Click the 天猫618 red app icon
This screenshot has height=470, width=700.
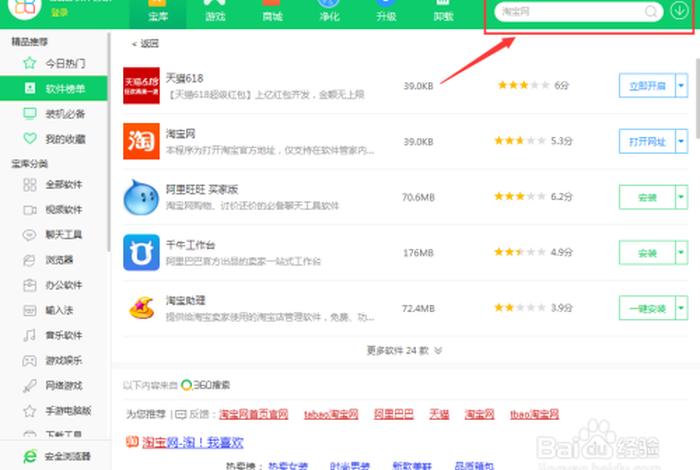pos(141,85)
